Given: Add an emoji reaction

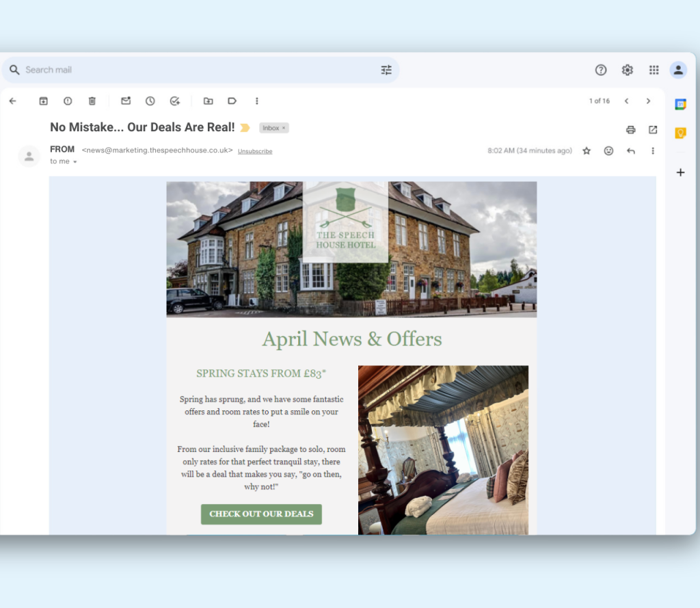Looking at the screenshot, I should (x=608, y=151).
